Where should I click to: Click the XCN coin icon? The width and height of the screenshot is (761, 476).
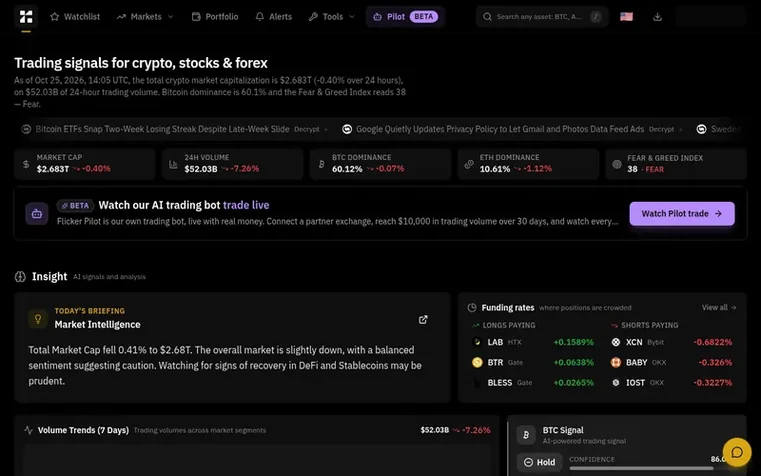[x=616, y=342]
